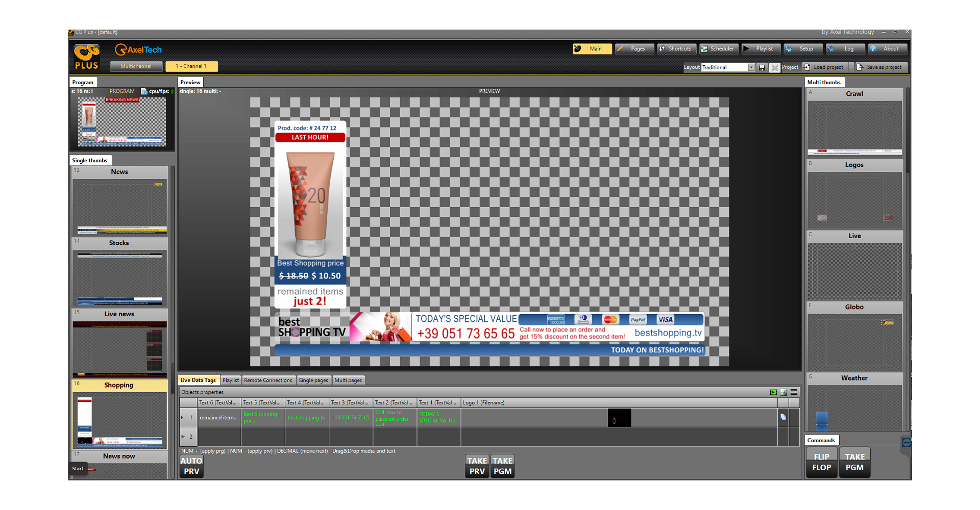The image size is (980, 510).
Task: Open the Layout Traditional dropdown
Action: (x=751, y=67)
